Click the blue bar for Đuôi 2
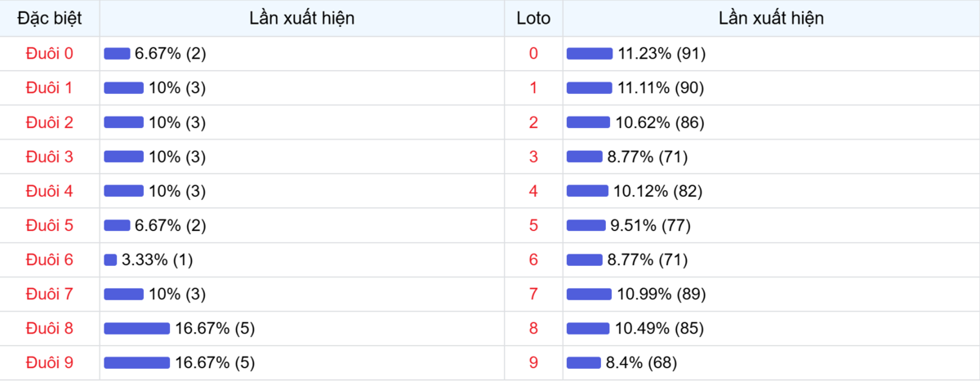 (x=123, y=122)
